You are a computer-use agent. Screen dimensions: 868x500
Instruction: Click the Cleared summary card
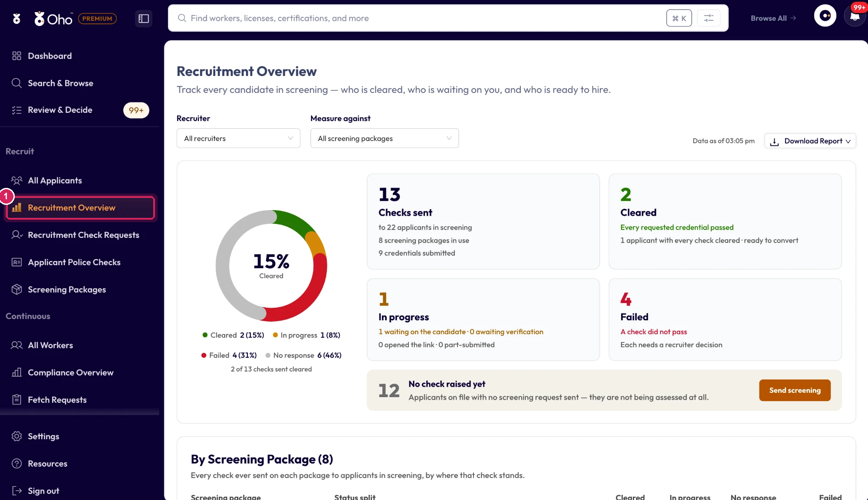(x=725, y=221)
